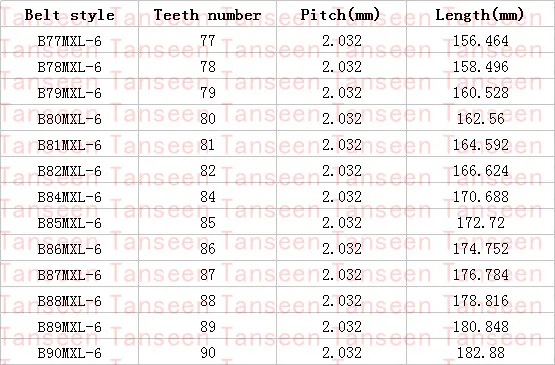Click the B88MXL-6 belt style cell
The width and height of the screenshot is (555, 365).
[69, 301]
